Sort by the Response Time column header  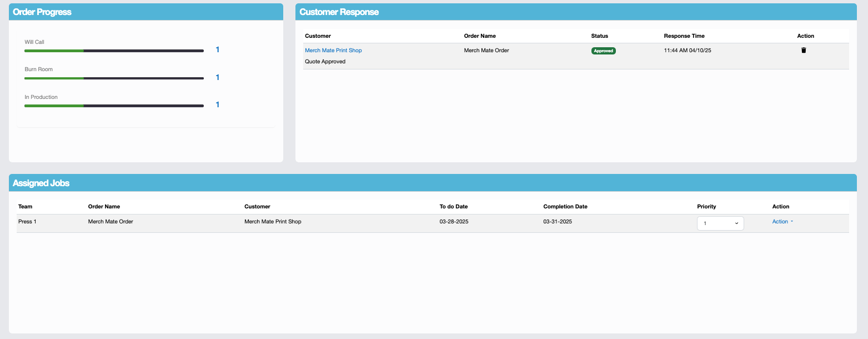tap(684, 36)
